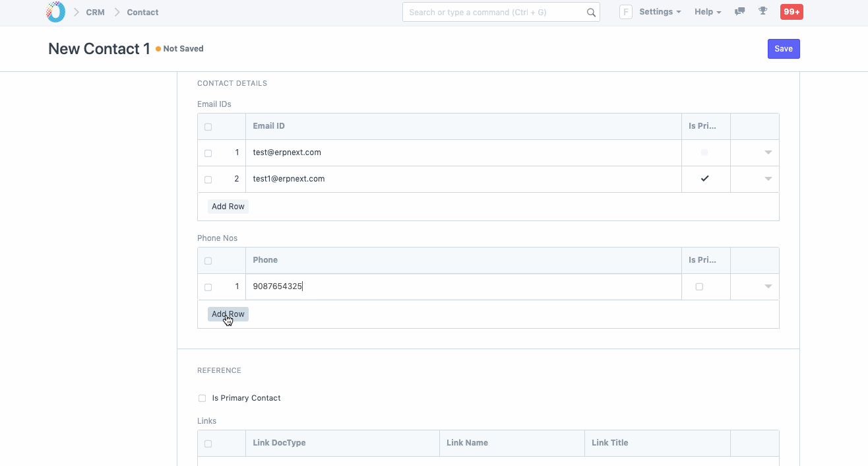Add a row to Email IDs
Image resolution: width=868 pixels, height=466 pixels.
coord(228,207)
